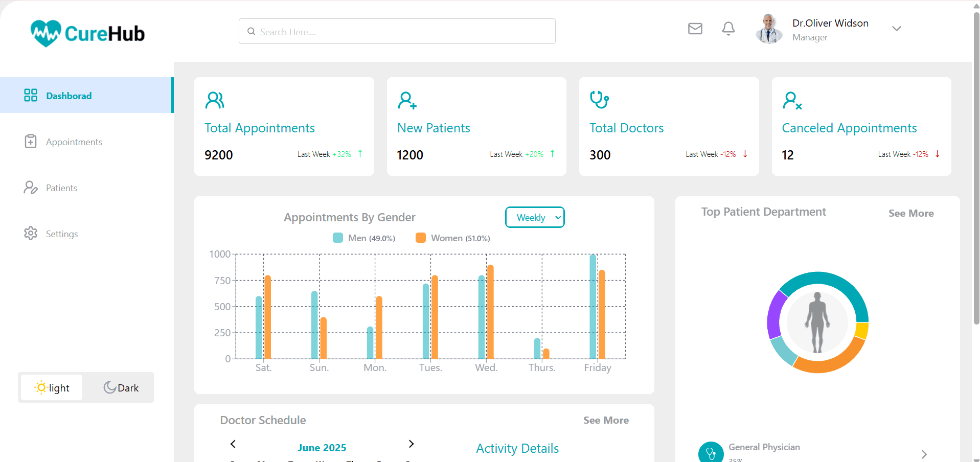Click the Appointments clipboard icon
This screenshot has width=980, height=462.
point(31,141)
